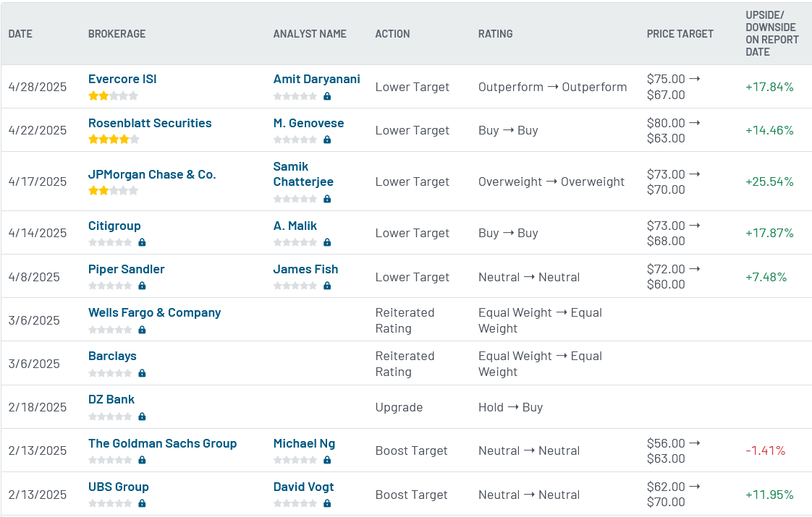Open the Citigroup brokerage link
Image resolution: width=812 pixels, height=517 pixels.
coord(114,226)
